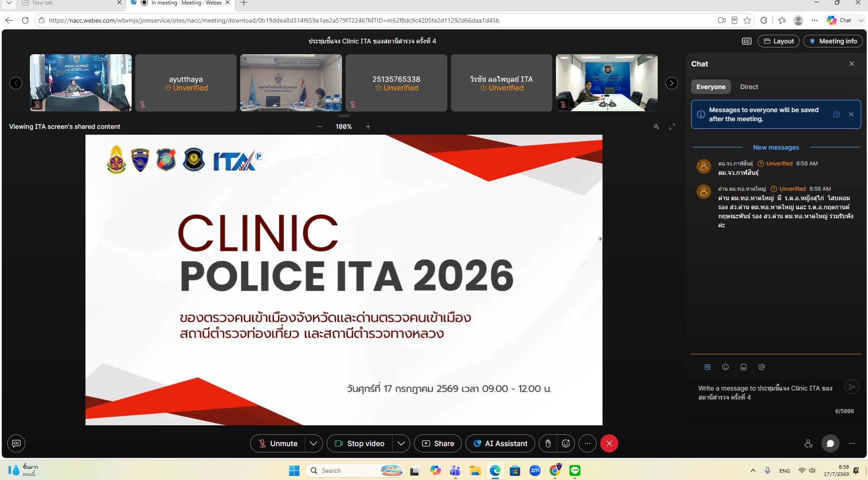This screenshot has width=868, height=480.
Task: Open closed captions (CC) icon
Action: [746, 41]
